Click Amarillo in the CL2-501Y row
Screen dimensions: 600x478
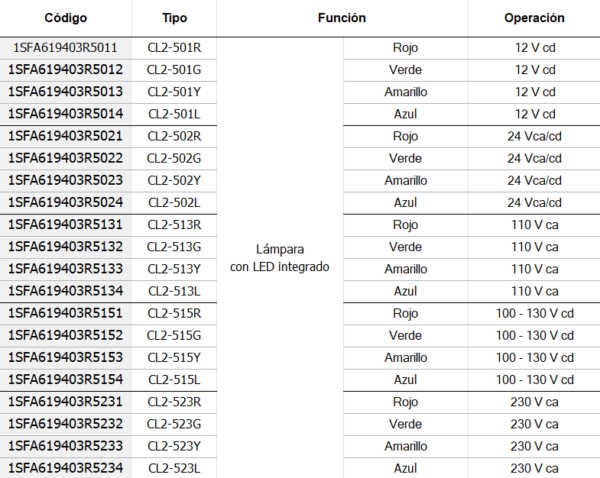[406, 92]
